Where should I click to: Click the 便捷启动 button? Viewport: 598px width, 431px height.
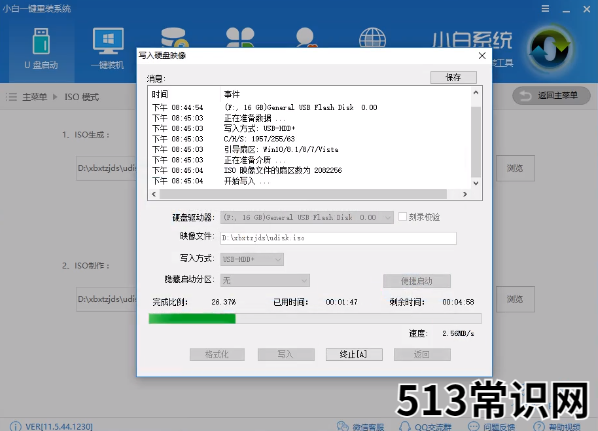pyautogui.click(x=416, y=281)
